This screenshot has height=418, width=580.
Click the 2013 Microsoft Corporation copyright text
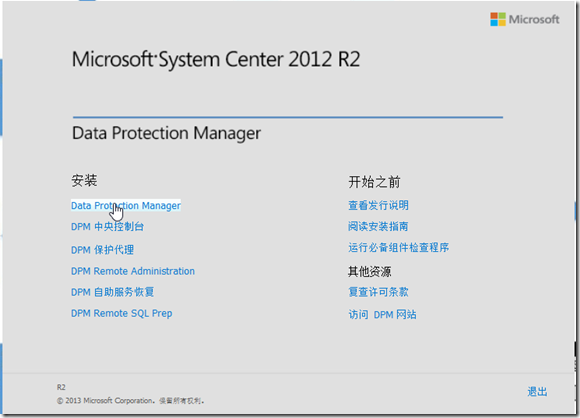pyautogui.click(x=131, y=401)
